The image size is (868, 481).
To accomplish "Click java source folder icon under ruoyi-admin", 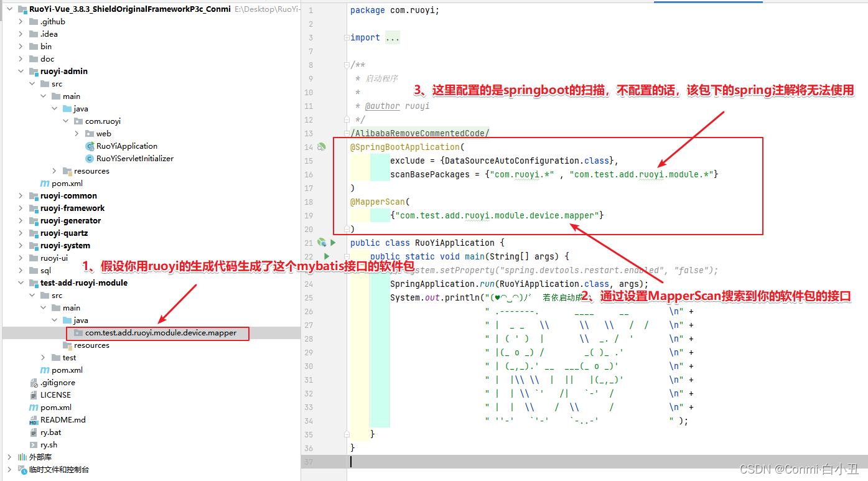I will coord(67,108).
